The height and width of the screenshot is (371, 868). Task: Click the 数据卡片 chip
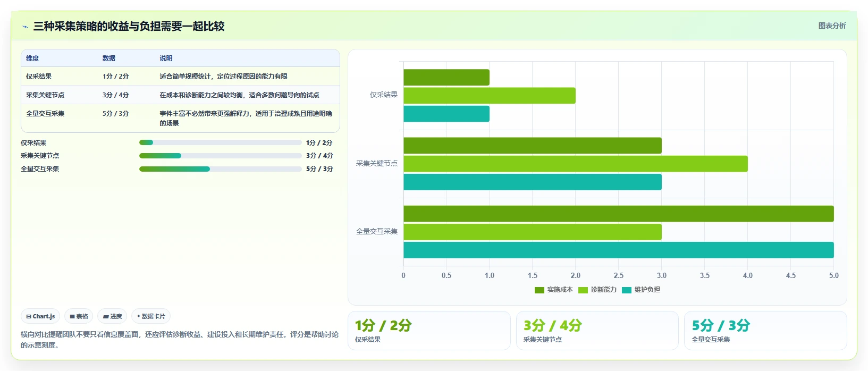pos(151,316)
